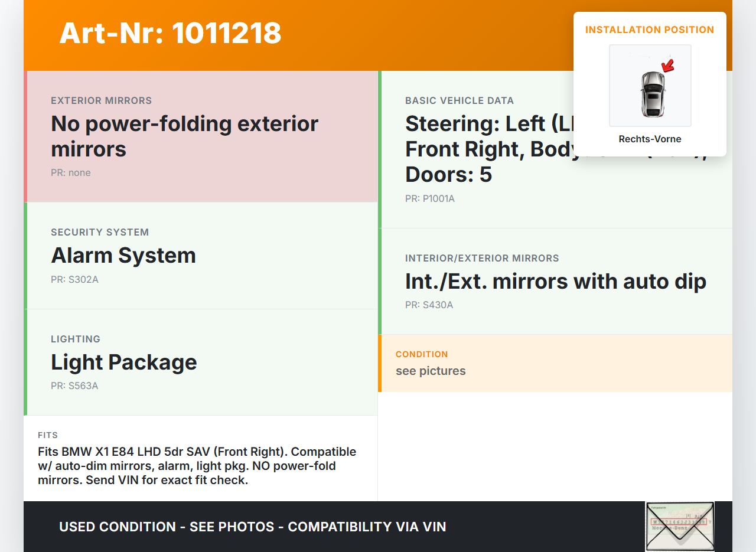Click the "Installation Position" heading

tap(650, 30)
